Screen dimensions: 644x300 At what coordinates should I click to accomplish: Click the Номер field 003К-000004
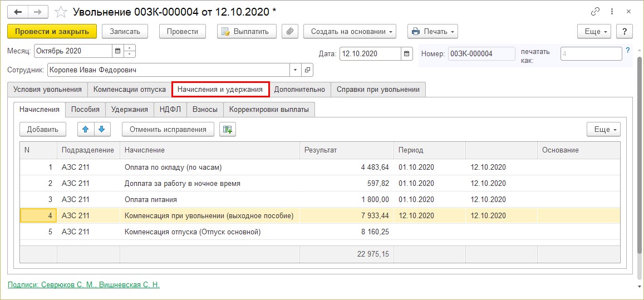(x=481, y=53)
